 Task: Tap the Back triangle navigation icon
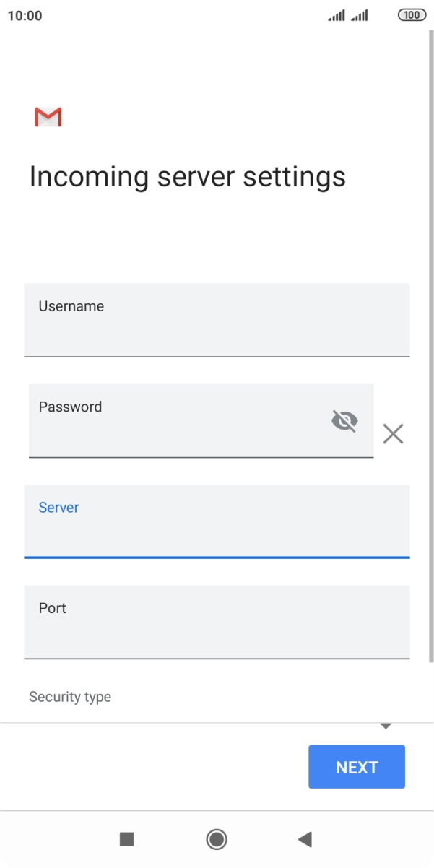305,839
